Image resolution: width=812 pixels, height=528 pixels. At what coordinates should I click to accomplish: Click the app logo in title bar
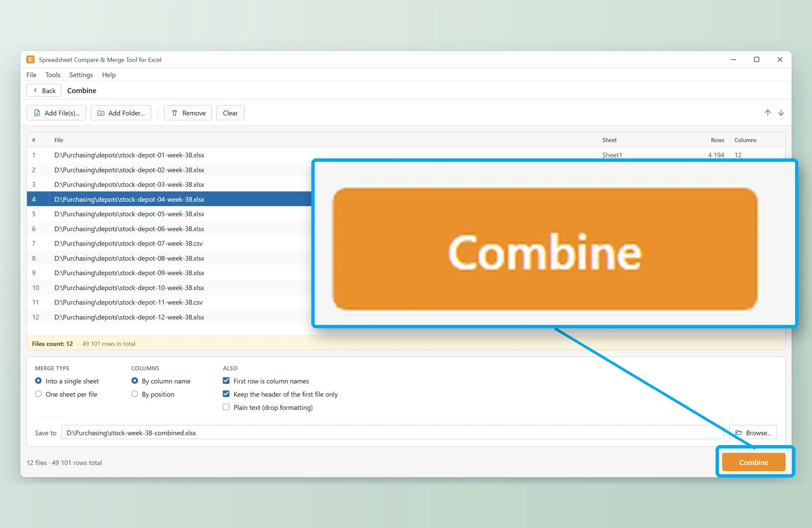point(30,59)
